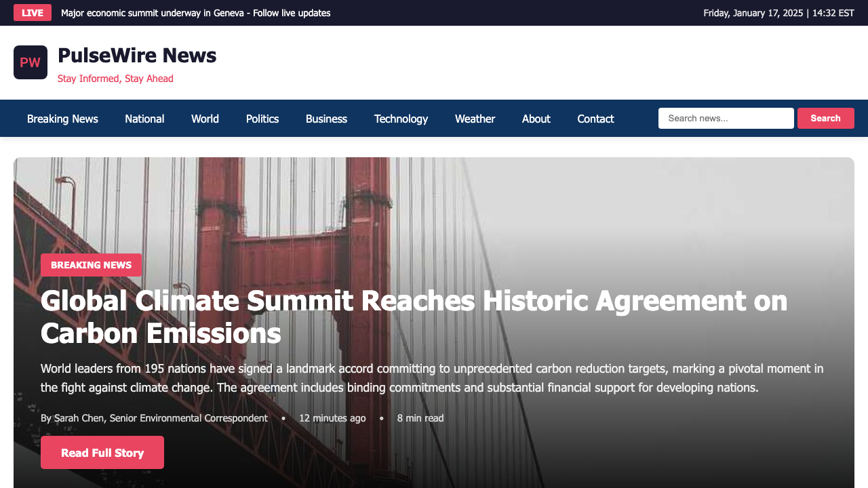Select World in navigation bar
This screenshot has width=868, height=488.
click(x=205, y=119)
